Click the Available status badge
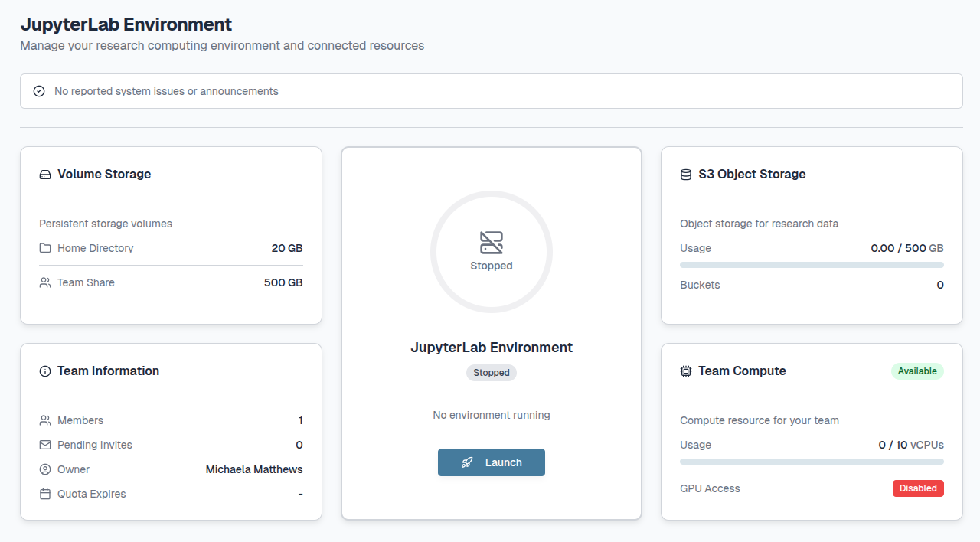The image size is (980, 542). [x=917, y=371]
